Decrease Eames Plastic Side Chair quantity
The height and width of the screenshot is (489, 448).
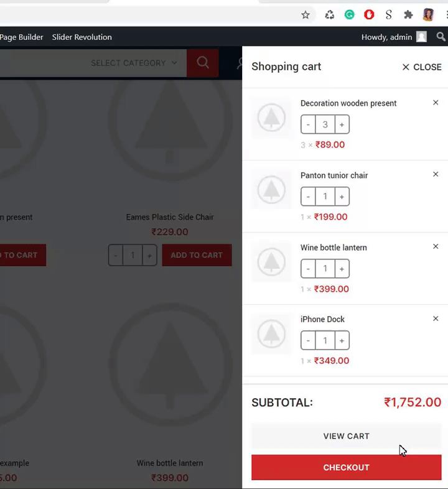[x=116, y=255]
